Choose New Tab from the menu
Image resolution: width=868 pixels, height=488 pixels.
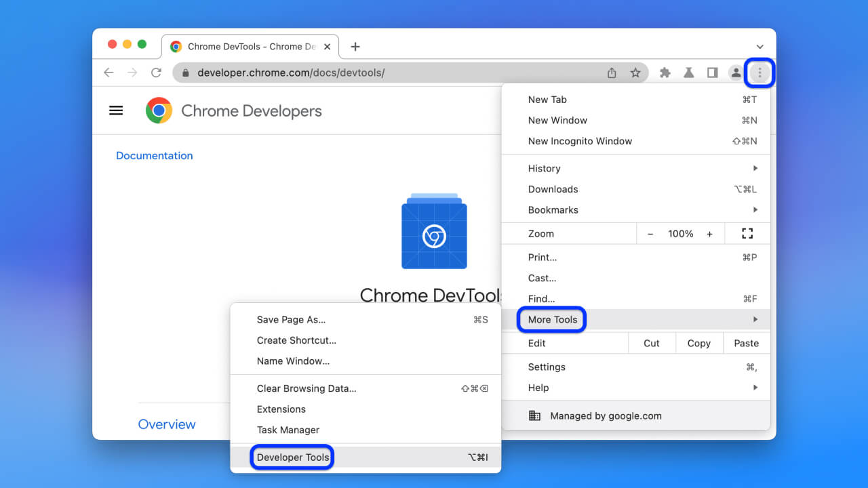pyautogui.click(x=636, y=100)
